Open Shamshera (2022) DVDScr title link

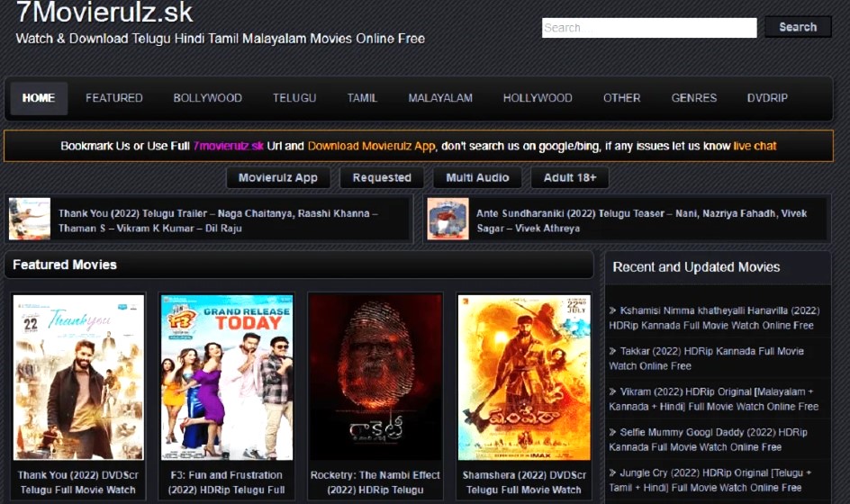(x=524, y=482)
